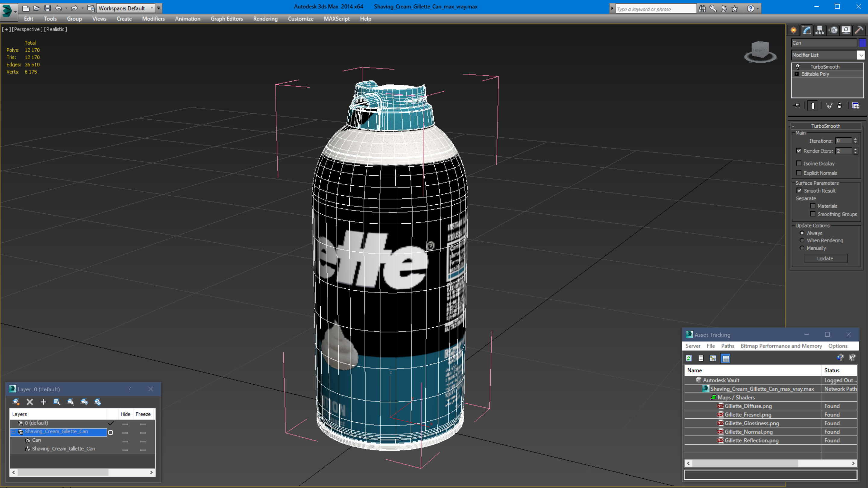Enable Separate by Smoothing Groups checkbox

pyautogui.click(x=813, y=214)
